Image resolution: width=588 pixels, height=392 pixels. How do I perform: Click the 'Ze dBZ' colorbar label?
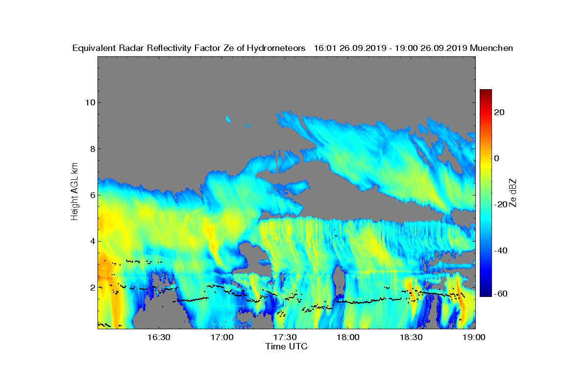(513, 192)
